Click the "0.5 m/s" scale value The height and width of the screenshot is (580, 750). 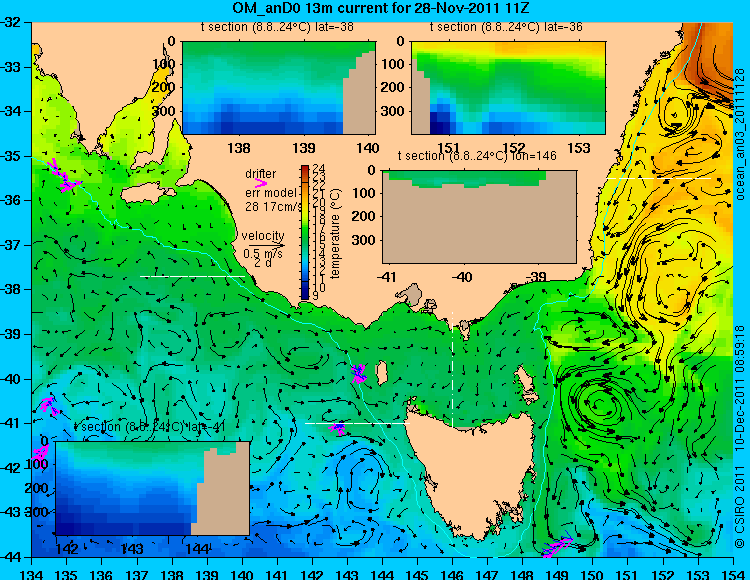263,254
